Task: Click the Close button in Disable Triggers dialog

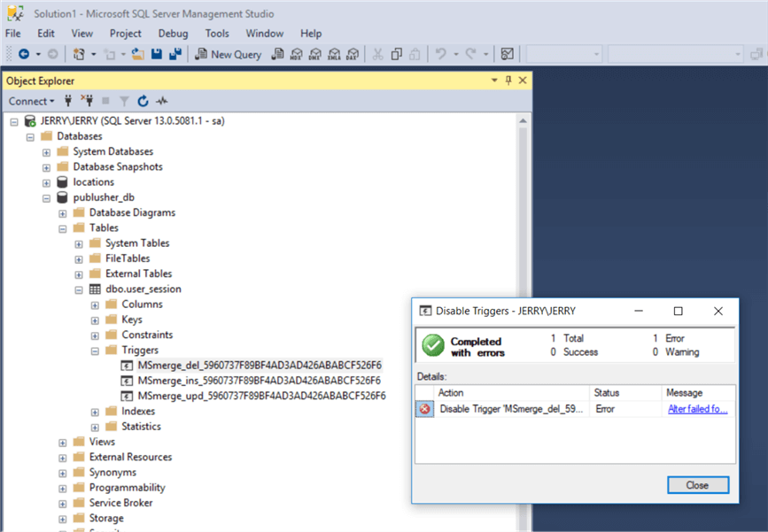Action: [x=698, y=485]
